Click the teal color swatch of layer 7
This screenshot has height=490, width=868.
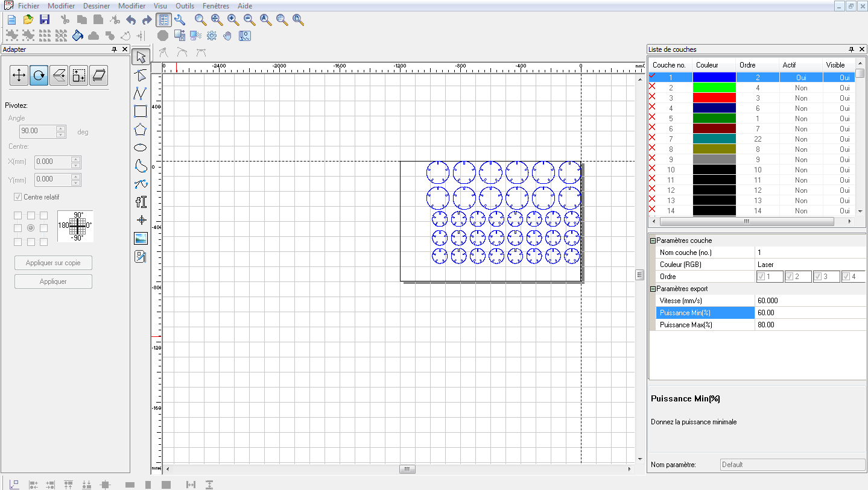714,139
